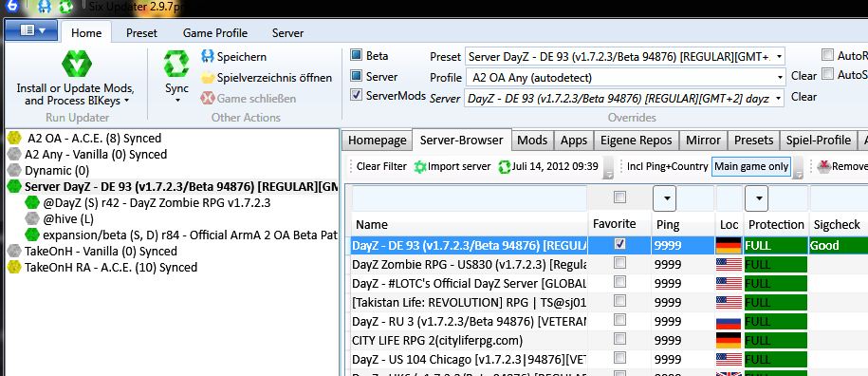
Task: Open the Preset override dropdown
Action: click(779, 56)
